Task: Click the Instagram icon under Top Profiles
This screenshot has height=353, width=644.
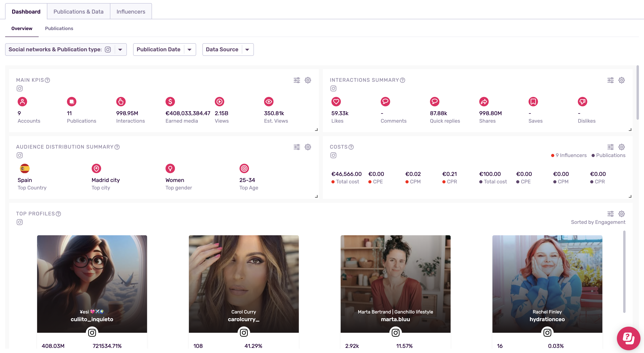Action: (19, 222)
